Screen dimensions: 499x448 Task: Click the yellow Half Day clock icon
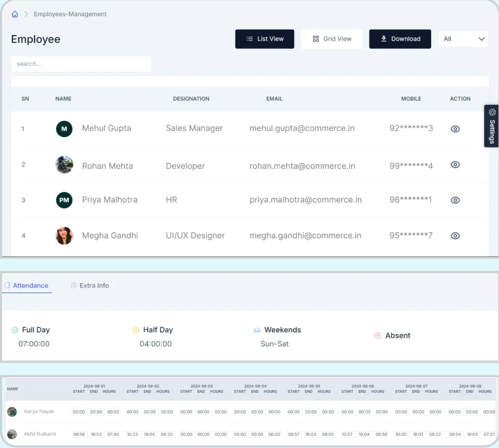click(136, 330)
